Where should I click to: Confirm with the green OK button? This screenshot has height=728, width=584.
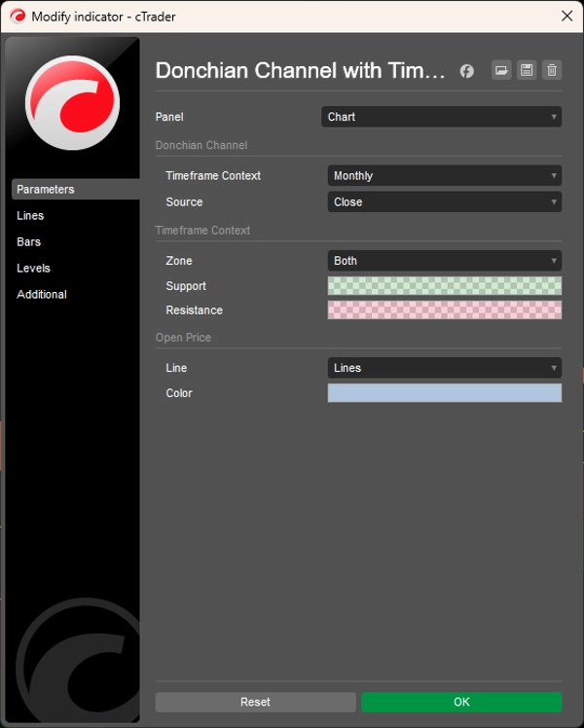(461, 702)
